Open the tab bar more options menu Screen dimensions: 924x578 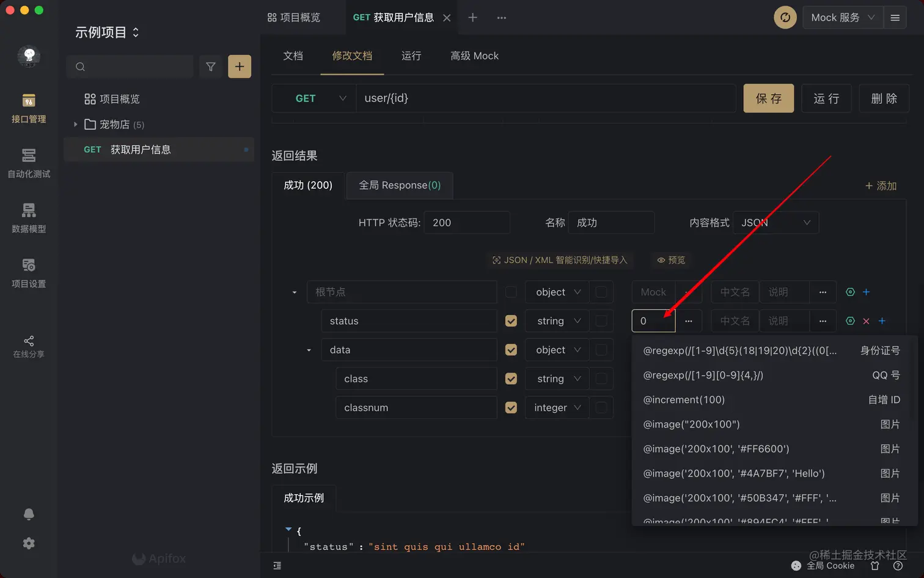(502, 18)
